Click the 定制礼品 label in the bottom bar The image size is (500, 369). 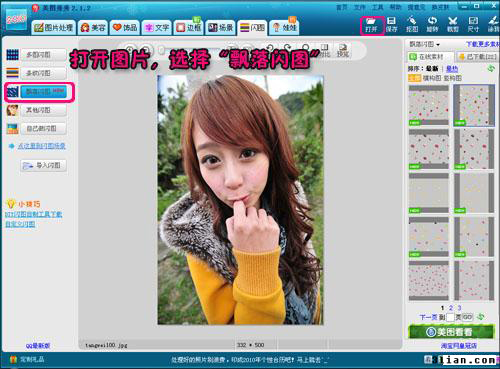pos(32,359)
